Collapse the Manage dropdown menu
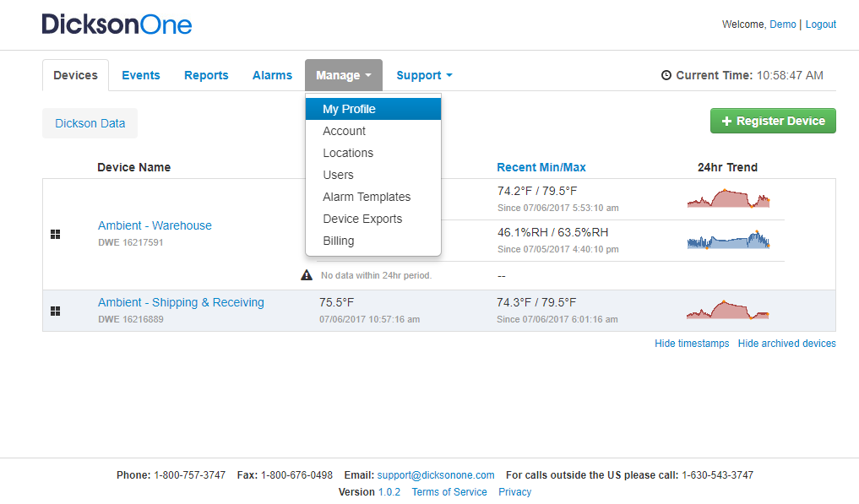 click(x=344, y=75)
